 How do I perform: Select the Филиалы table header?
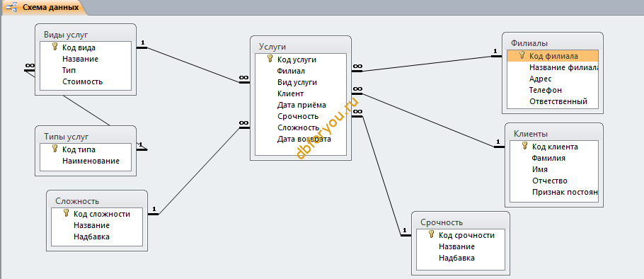[553, 42]
